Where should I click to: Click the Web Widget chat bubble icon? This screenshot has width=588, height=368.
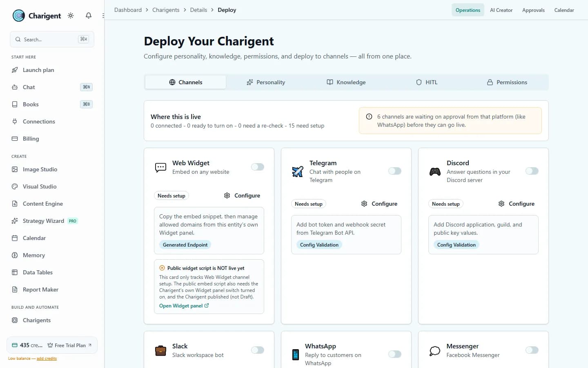point(160,167)
